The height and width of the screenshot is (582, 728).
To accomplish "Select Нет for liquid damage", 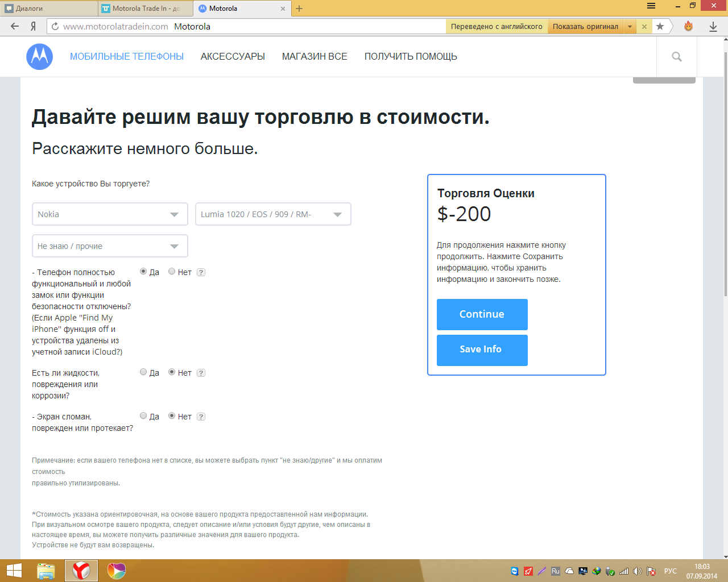I will tap(172, 372).
